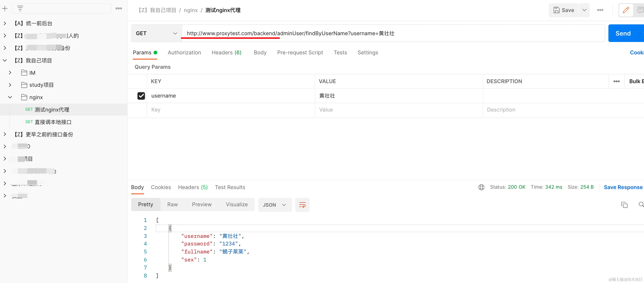Uncheck the username parameter checkbox
This screenshot has height=283, width=644.
pos(141,96)
